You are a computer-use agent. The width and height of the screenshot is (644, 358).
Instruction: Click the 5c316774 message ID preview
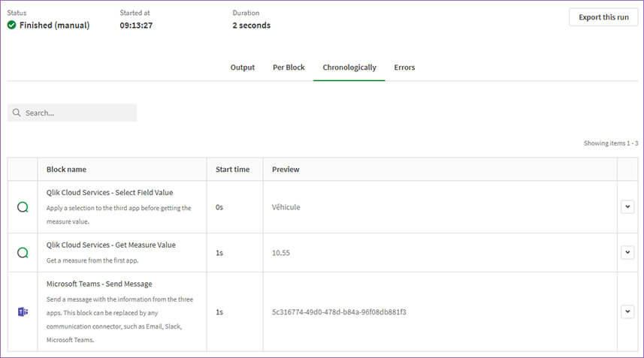339,312
